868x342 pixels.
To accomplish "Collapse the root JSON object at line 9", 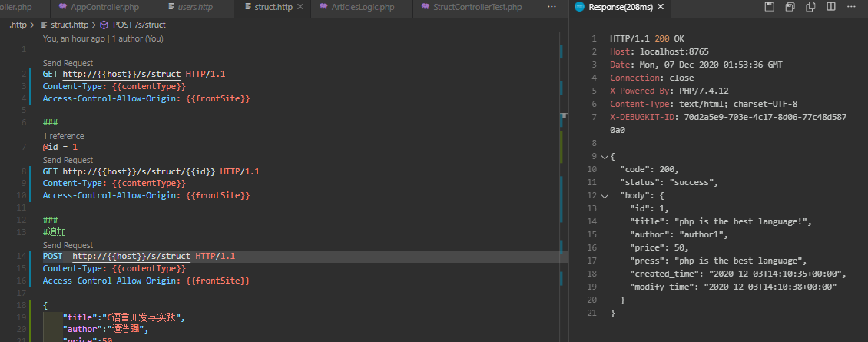I will (x=604, y=156).
